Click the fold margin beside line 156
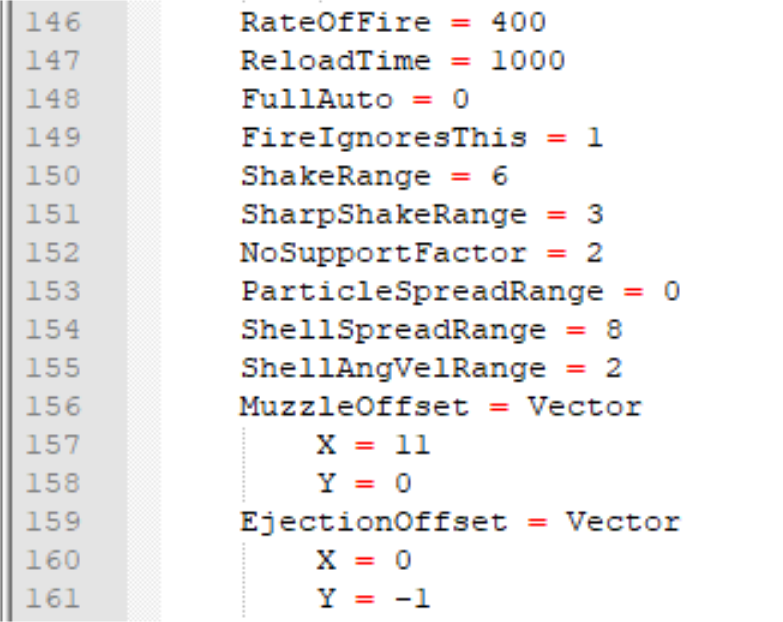783x622 pixels. [144, 406]
